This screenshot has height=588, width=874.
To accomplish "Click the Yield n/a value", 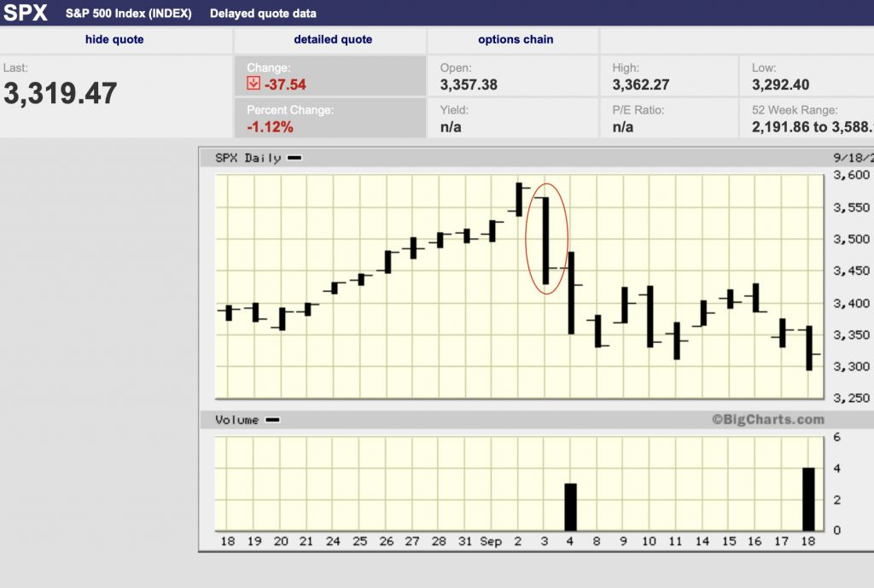I will (451, 127).
